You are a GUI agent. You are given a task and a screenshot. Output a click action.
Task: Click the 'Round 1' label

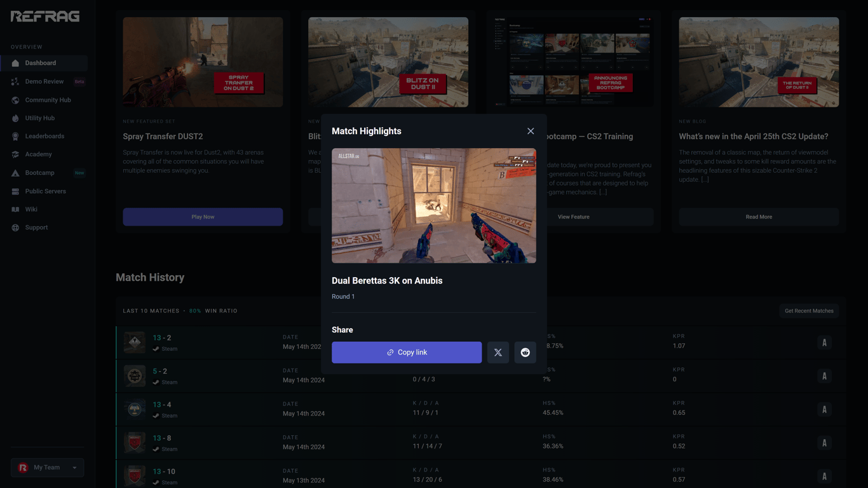343,297
